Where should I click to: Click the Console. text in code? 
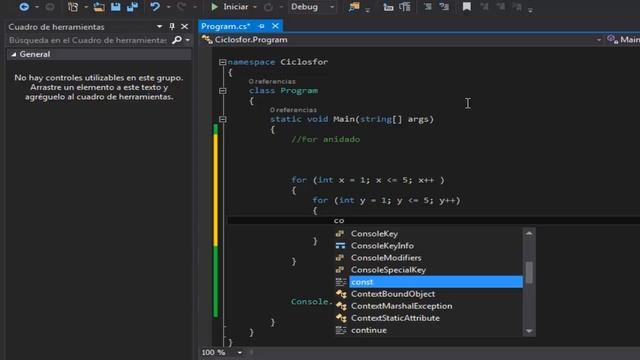click(312, 302)
